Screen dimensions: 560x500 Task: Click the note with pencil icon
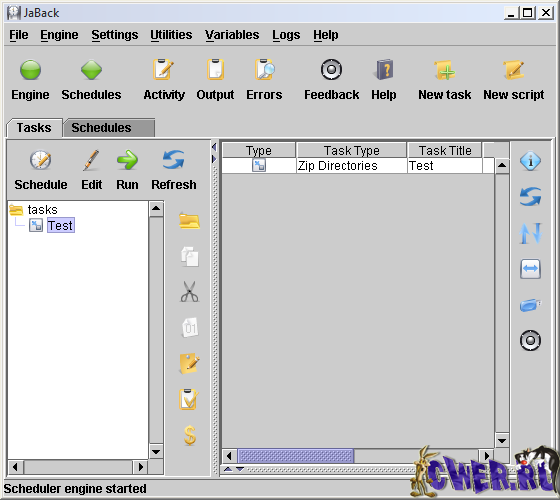coord(189,363)
